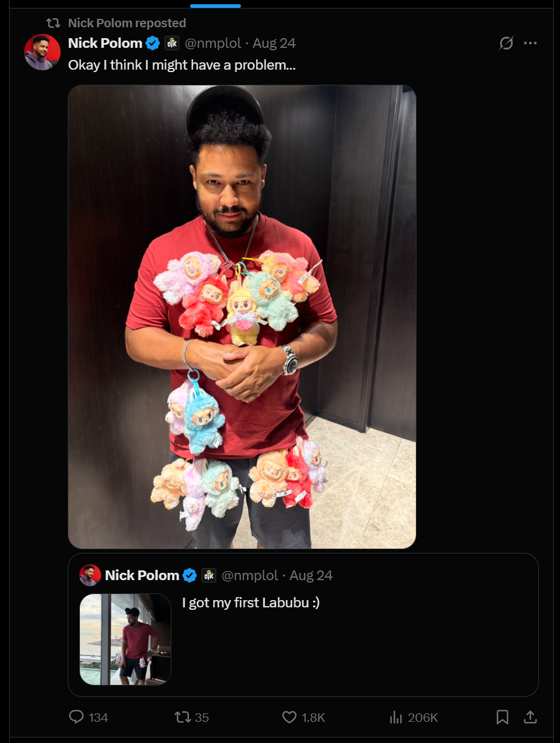This screenshot has width=560, height=743.
Task: Click the 'Nick Polom reposted' label
Action: coord(127,23)
